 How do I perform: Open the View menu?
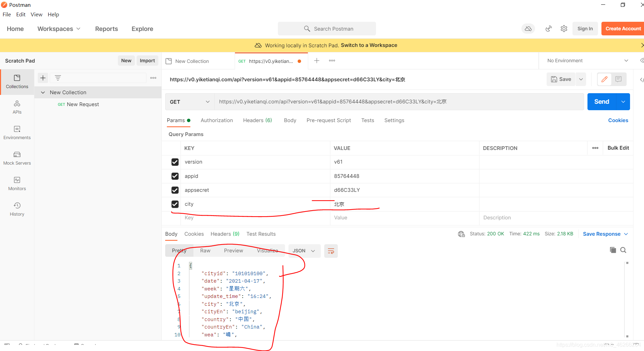36,14
